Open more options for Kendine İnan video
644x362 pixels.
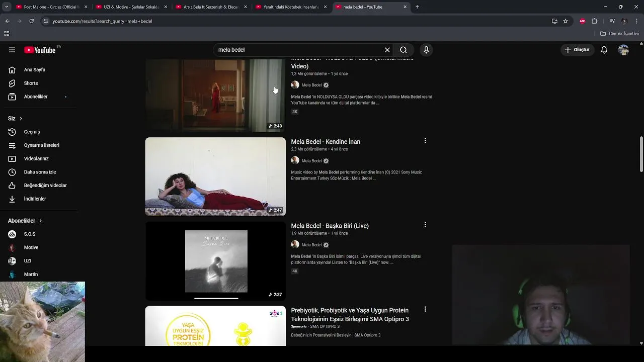pyautogui.click(x=425, y=141)
